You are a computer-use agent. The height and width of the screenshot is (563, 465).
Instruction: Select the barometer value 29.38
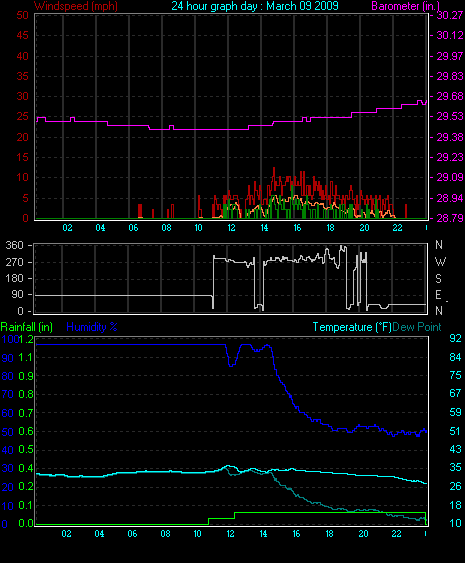pos(449,137)
